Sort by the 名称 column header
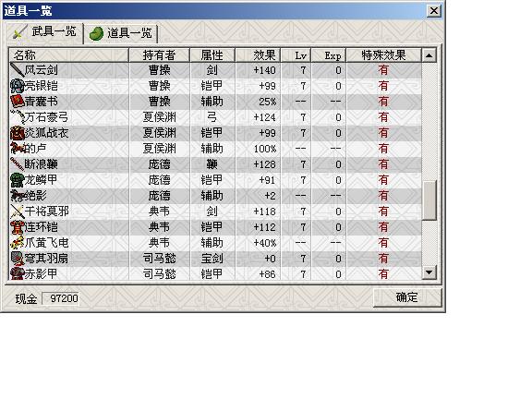 point(68,55)
